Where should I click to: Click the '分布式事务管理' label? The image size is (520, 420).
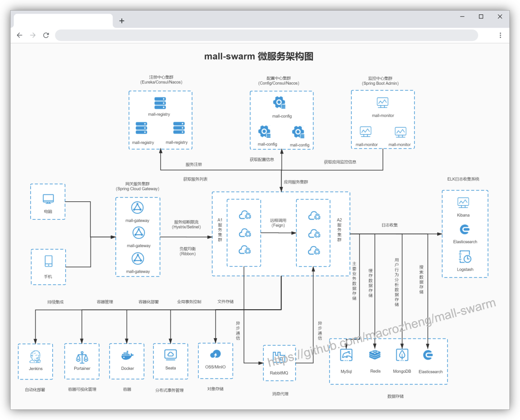[x=169, y=391]
